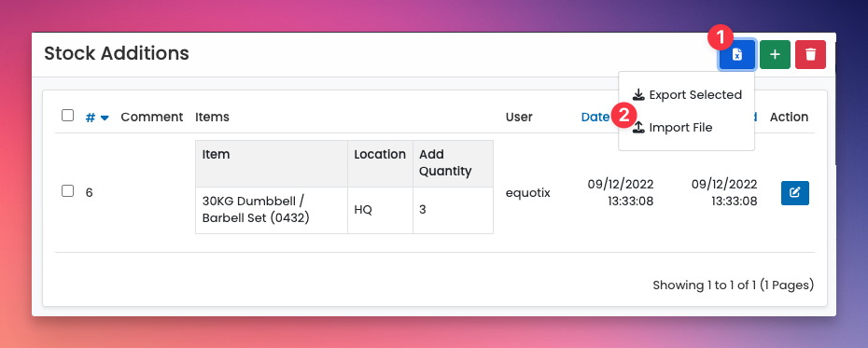Click the username equotix
The height and width of the screenshot is (348, 868).
pyautogui.click(x=528, y=193)
